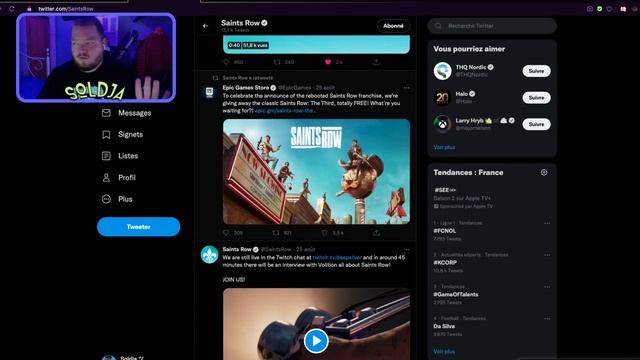Click the green shield extension icon

click(x=600, y=9)
